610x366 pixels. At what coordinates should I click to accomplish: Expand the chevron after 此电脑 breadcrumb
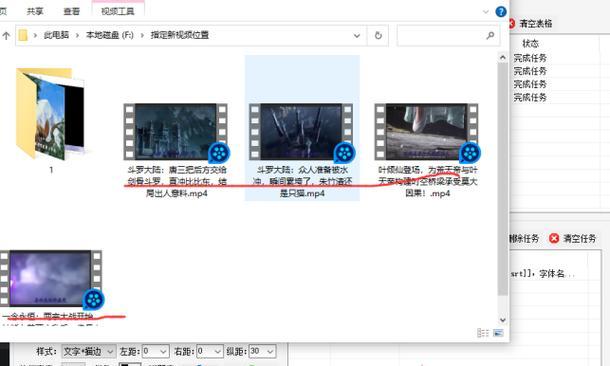coord(77,35)
